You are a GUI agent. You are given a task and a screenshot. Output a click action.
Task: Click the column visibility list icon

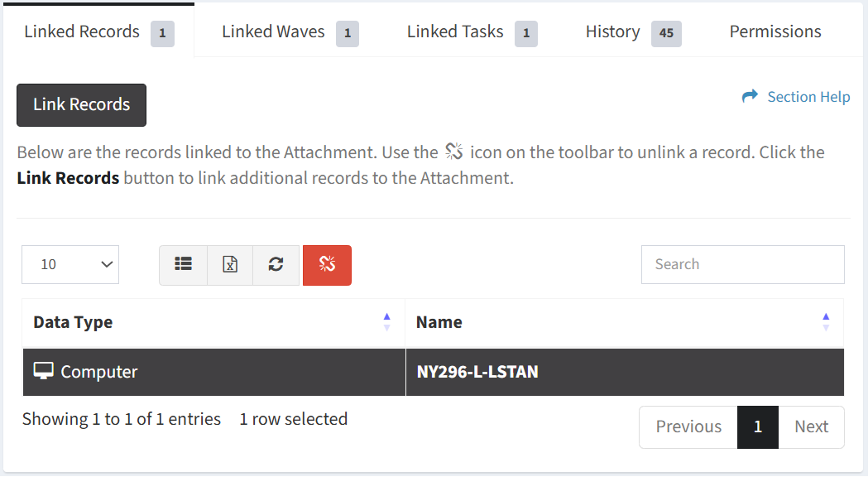point(183,265)
